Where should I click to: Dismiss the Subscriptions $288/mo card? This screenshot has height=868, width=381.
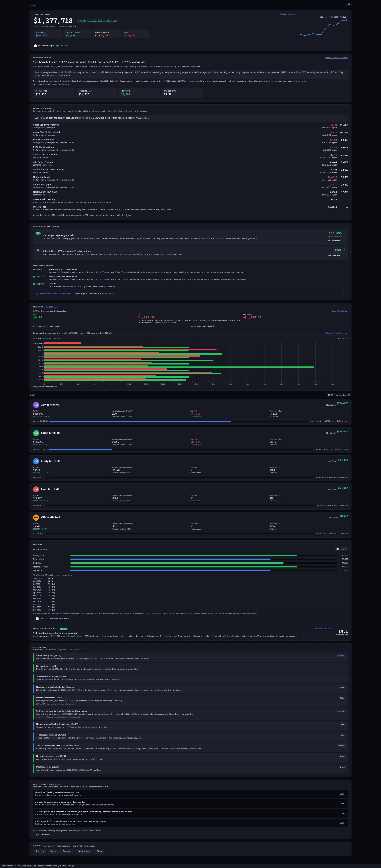click(344, 249)
